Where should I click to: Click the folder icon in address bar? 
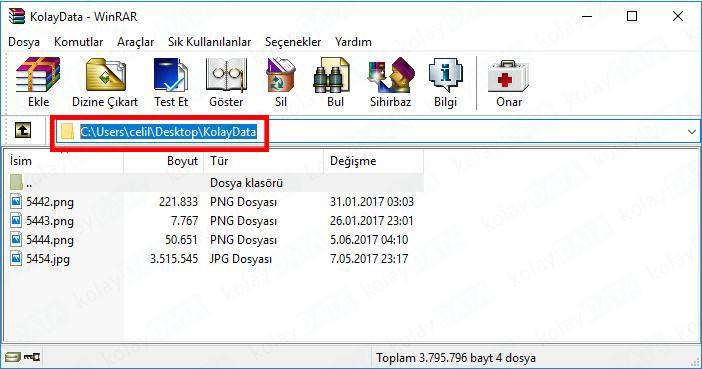(x=67, y=132)
